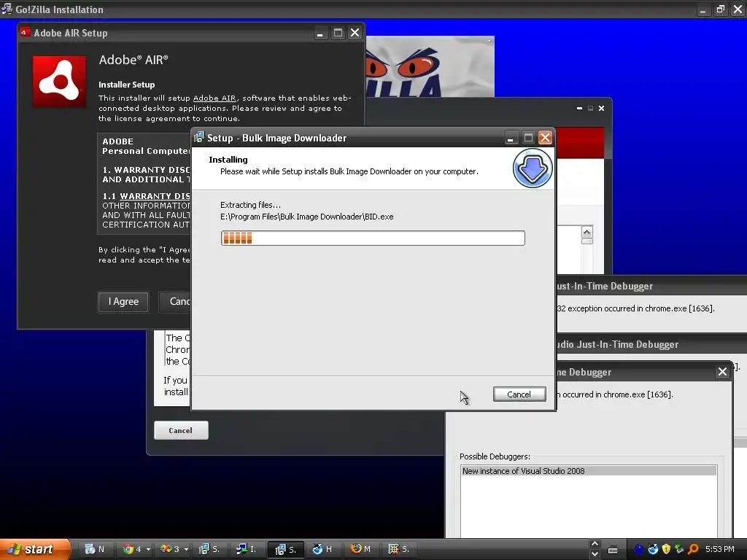This screenshot has height=560, width=747.
Task: Switch to the H taskbar button
Action: coord(322,549)
